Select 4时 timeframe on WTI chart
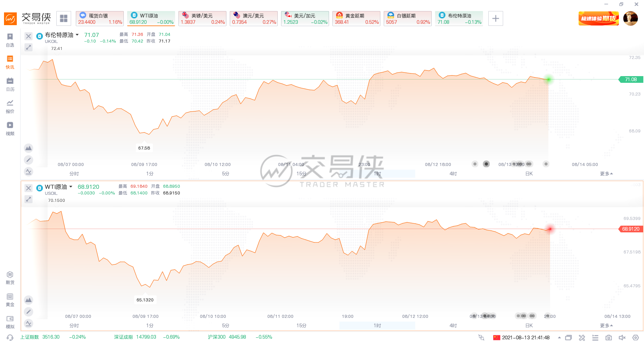This screenshot has width=644, height=342. point(453,326)
